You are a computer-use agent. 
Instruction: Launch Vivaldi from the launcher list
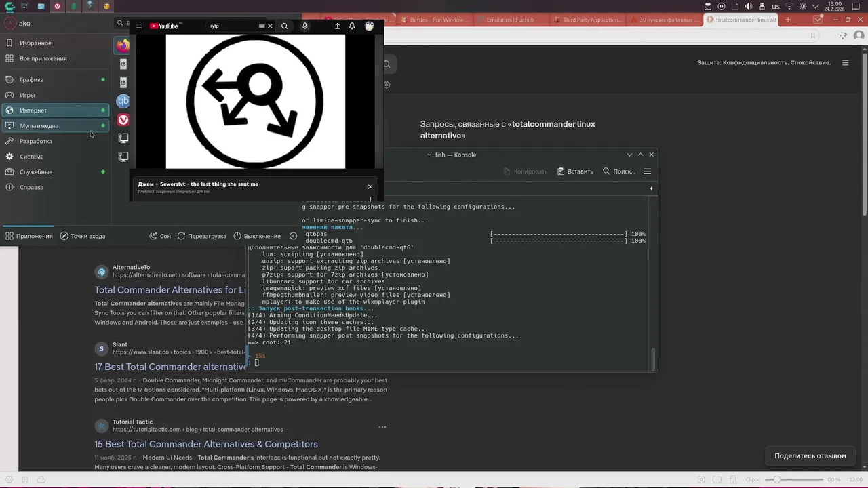pos(123,120)
